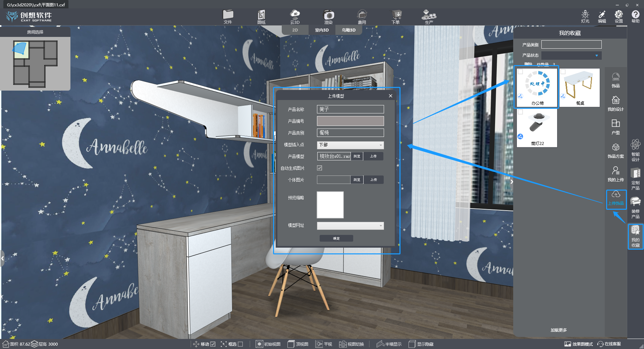
Task: Click the 下单 order icon
Action: pyautogui.click(x=396, y=16)
